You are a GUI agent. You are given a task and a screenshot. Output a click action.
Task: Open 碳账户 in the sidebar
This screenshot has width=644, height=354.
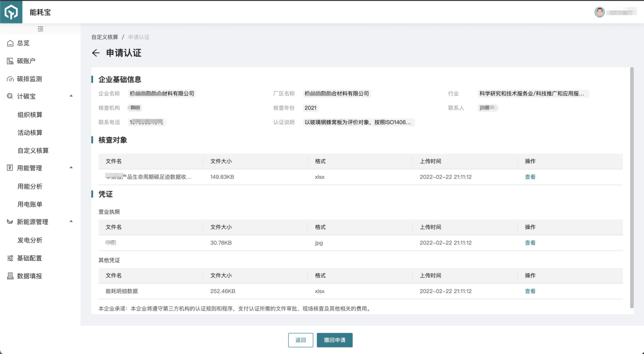coord(26,61)
